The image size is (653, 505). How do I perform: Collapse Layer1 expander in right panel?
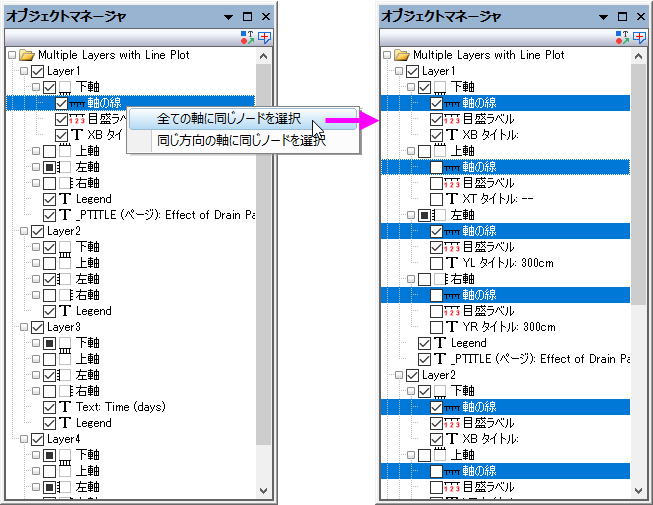(399, 71)
